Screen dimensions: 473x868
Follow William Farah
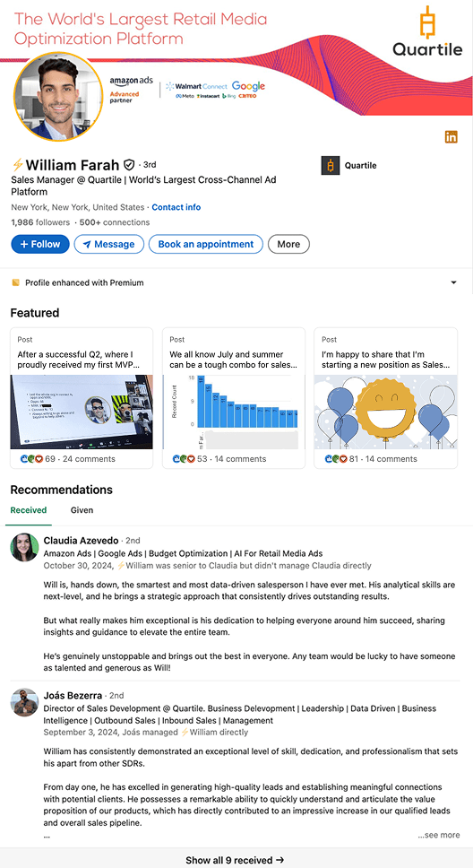pos(39,244)
